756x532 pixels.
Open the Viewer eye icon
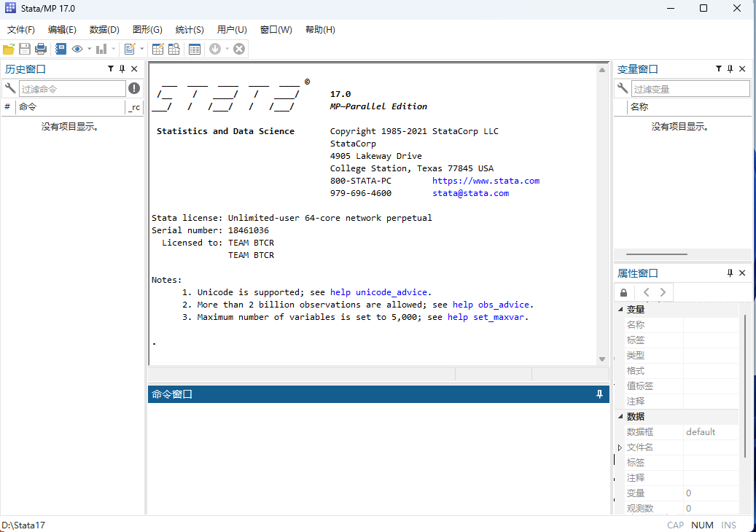[77, 49]
